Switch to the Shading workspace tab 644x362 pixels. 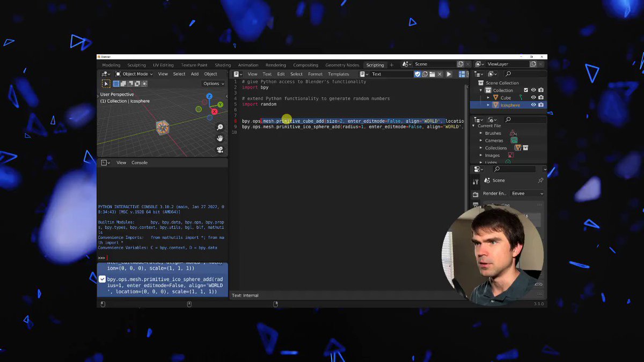(x=223, y=65)
